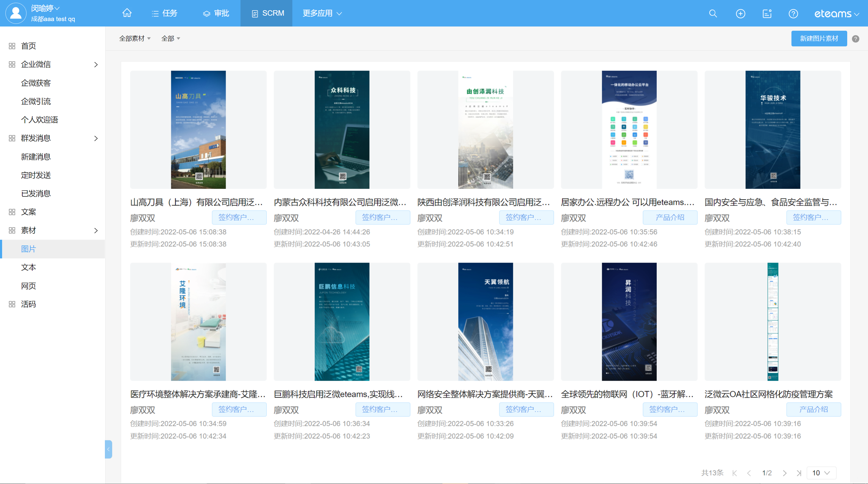Open 企微引流 in sidebar
This screenshot has width=868, height=484.
coord(36,101)
